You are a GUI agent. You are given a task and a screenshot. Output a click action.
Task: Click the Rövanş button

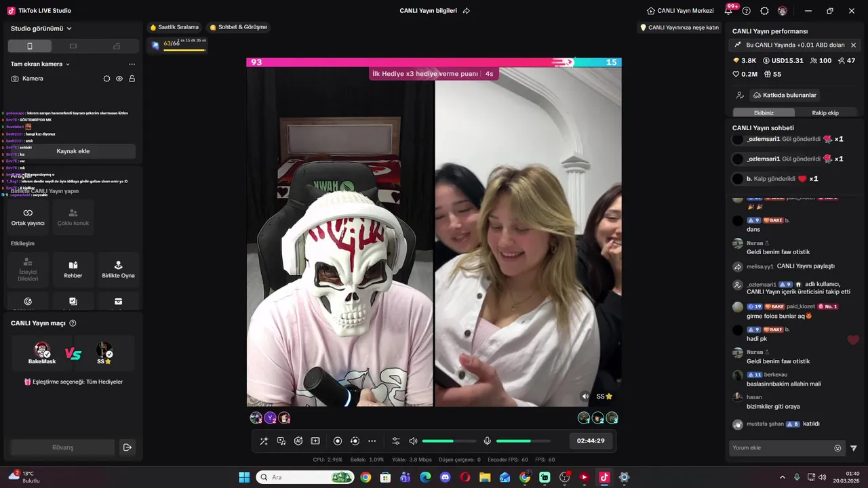pos(63,447)
